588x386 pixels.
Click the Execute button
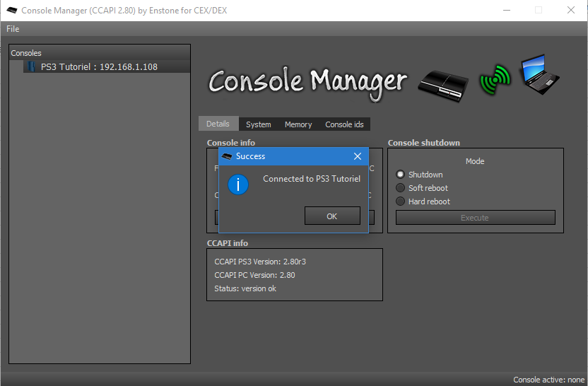(475, 218)
